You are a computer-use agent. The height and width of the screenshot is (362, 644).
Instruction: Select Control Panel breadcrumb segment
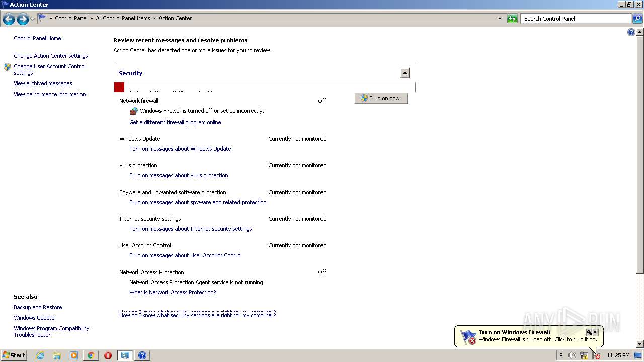(x=71, y=18)
